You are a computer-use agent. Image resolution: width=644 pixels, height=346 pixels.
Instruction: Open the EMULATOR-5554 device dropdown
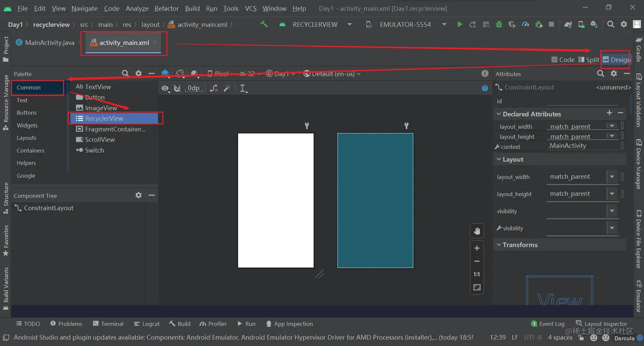point(406,25)
